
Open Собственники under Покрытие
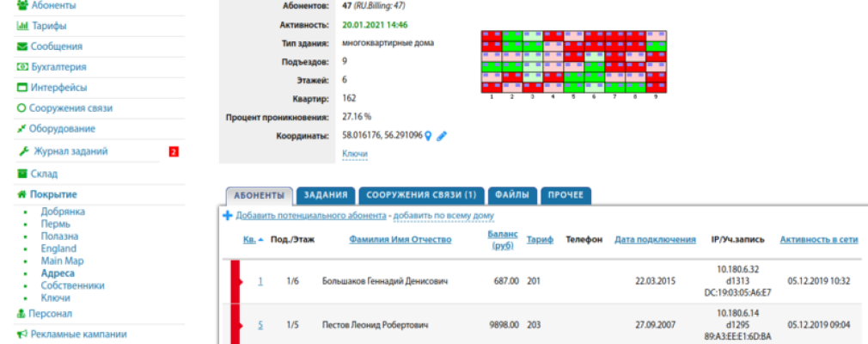(x=72, y=286)
